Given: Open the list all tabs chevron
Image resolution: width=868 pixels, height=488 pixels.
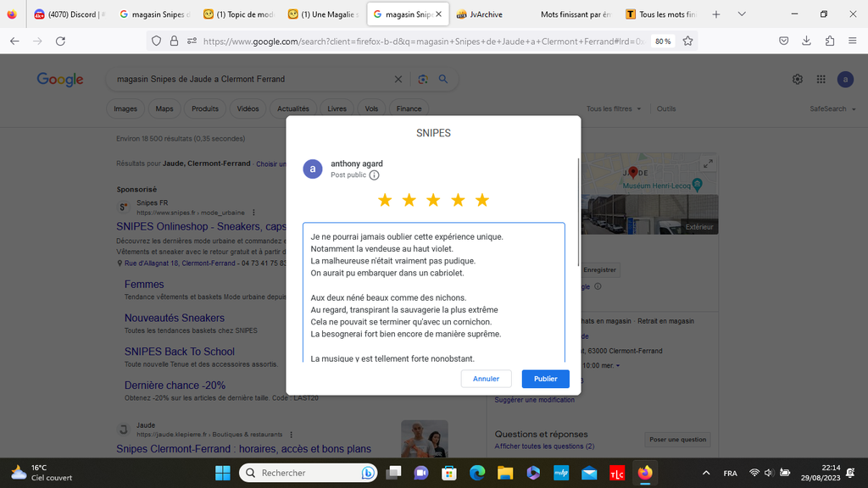Looking at the screenshot, I should tap(742, 14).
